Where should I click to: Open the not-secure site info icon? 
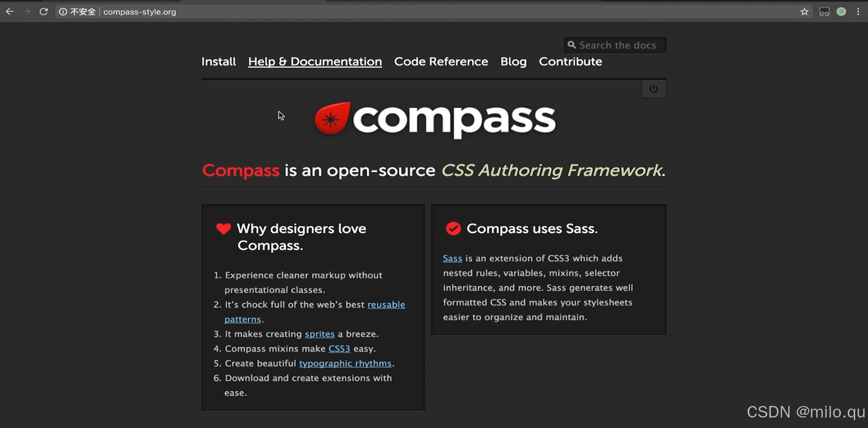click(63, 12)
